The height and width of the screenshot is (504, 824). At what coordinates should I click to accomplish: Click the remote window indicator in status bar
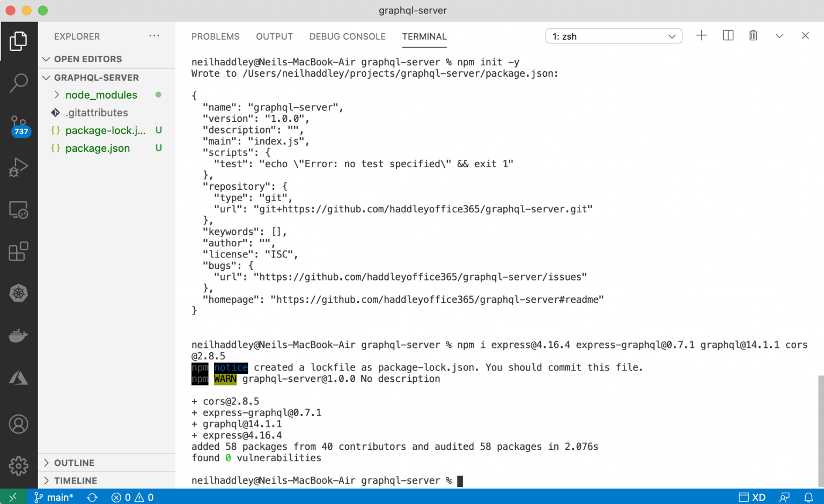coord(13,497)
